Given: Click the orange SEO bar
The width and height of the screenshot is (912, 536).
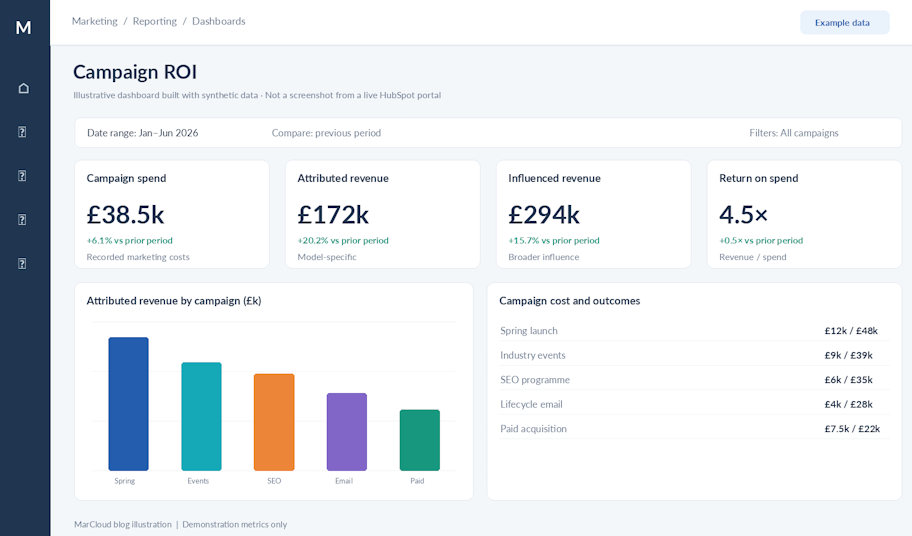Looking at the screenshot, I should (x=274, y=422).
